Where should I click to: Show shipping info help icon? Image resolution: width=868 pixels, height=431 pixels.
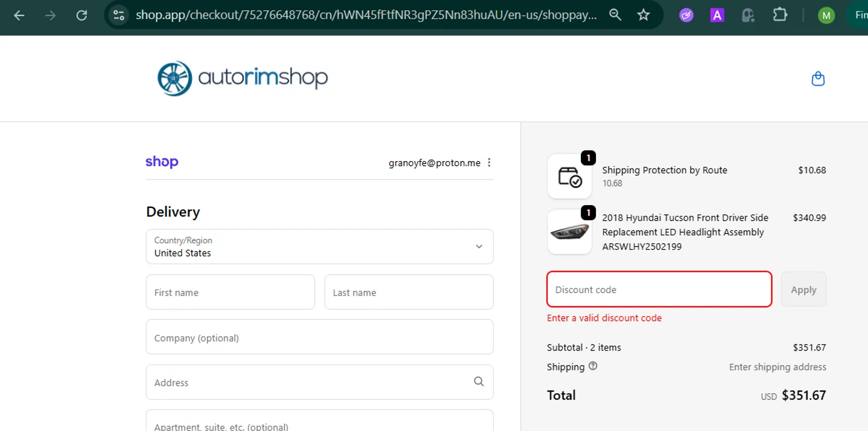tap(593, 366)
